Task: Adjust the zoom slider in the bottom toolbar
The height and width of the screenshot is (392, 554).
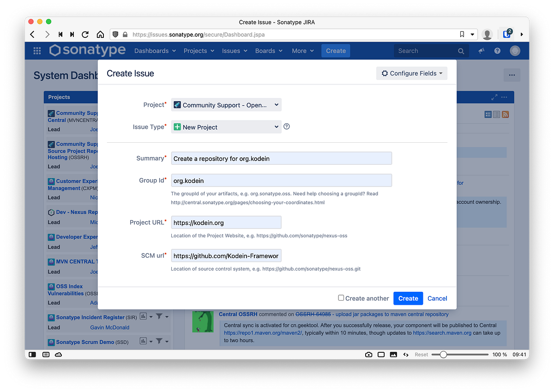Action: pyautogui.click(x=444, y=355)
